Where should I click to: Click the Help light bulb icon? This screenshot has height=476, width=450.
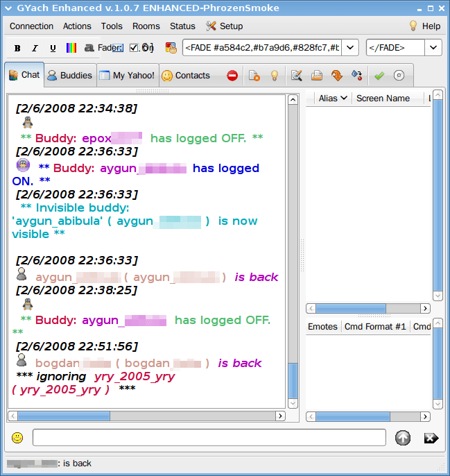pyautogui.click(x=413, y=26)
